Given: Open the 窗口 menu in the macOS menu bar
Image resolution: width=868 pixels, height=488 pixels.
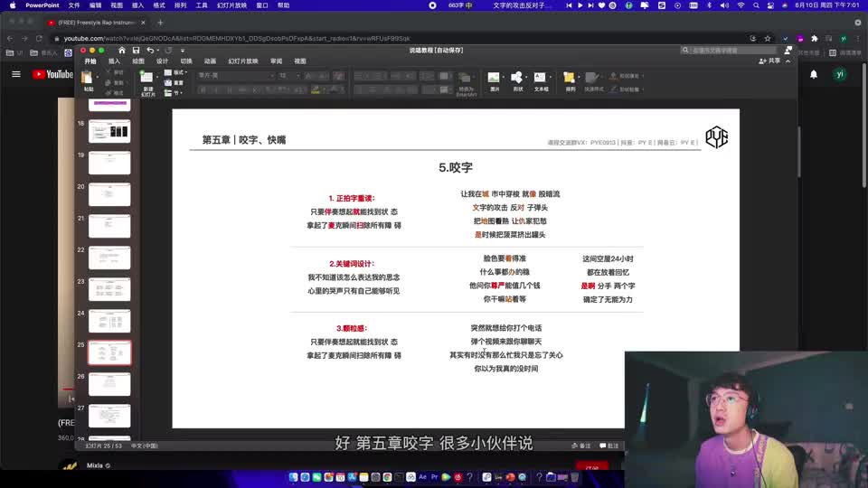Looking at the screenshot, I should tap(262, 5).
